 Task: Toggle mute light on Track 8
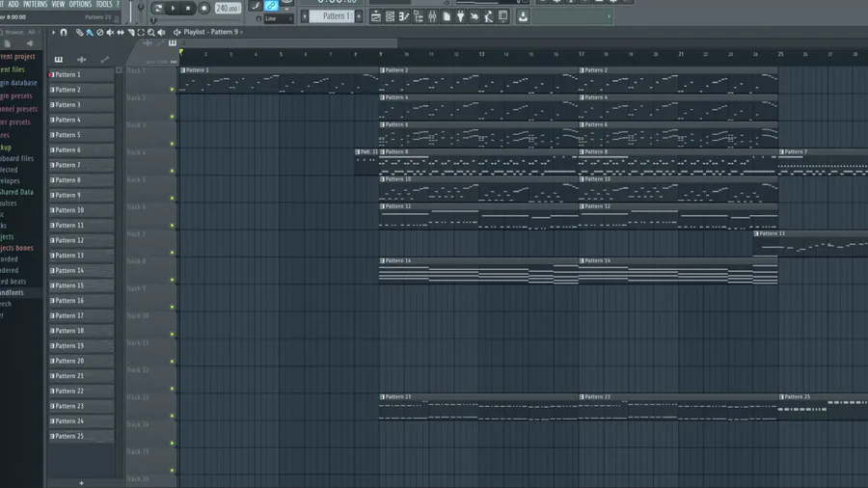point(173,280)
